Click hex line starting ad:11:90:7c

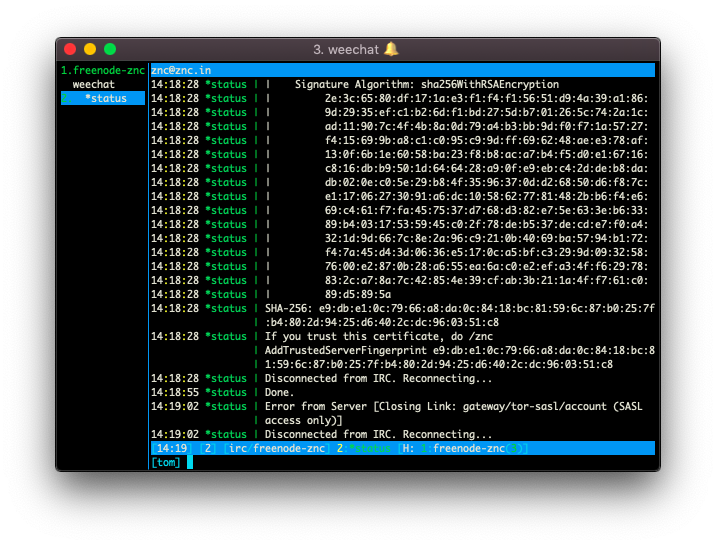click(x=486, y=126)
